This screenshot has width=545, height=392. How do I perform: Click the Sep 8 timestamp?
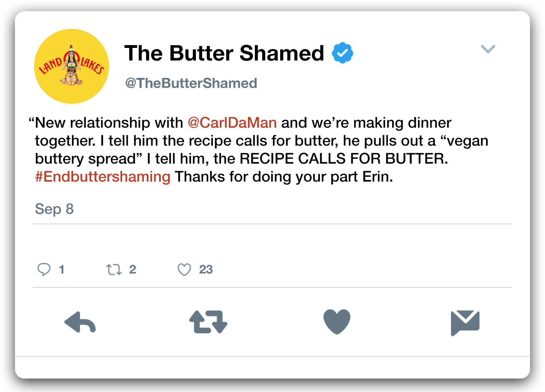54,209
